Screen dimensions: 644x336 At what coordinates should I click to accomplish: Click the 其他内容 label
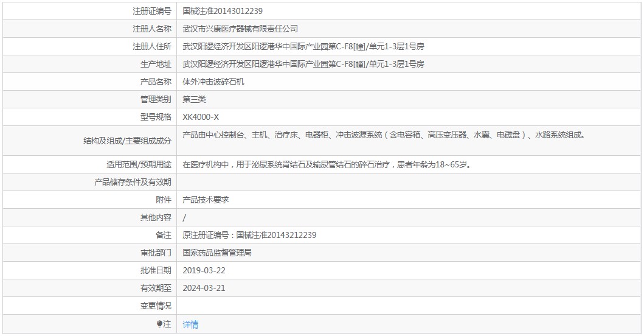156,217
